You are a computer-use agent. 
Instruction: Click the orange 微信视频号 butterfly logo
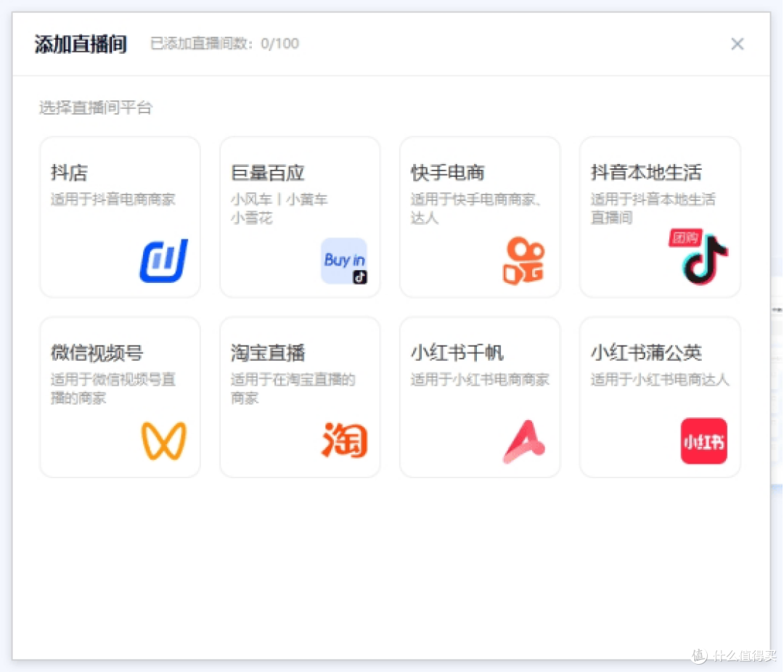click(163, 441)
